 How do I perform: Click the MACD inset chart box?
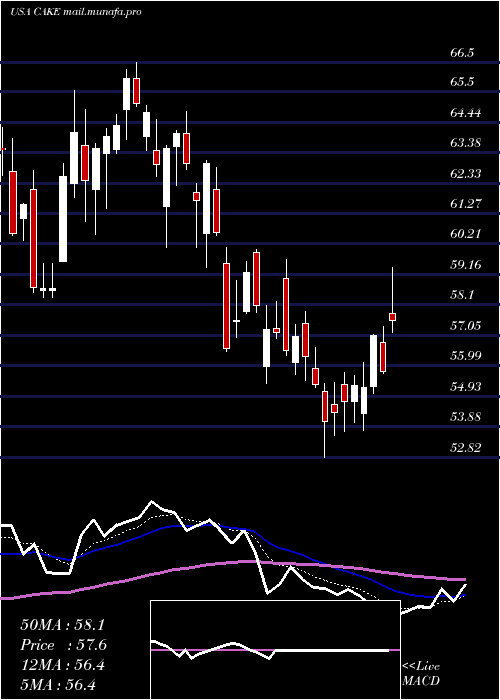tap(275, 650)
